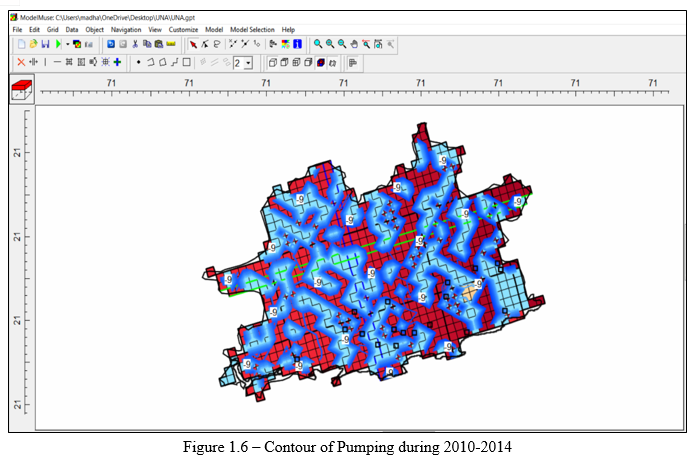Toggle the fourth 3D cube view button
The width and height of the screenshot is (696, 462).
[x=308, y=63]
